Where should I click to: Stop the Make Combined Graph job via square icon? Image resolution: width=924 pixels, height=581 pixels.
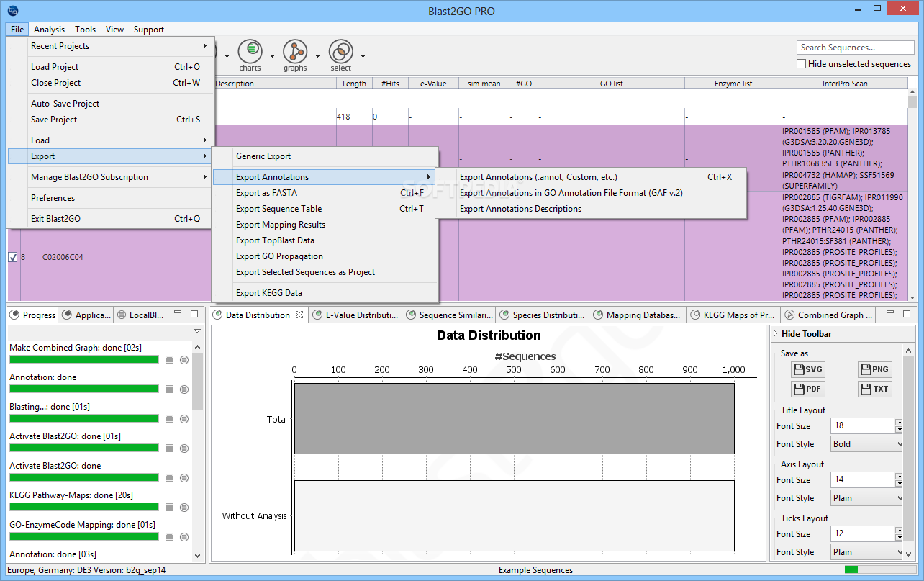[169, 359]
